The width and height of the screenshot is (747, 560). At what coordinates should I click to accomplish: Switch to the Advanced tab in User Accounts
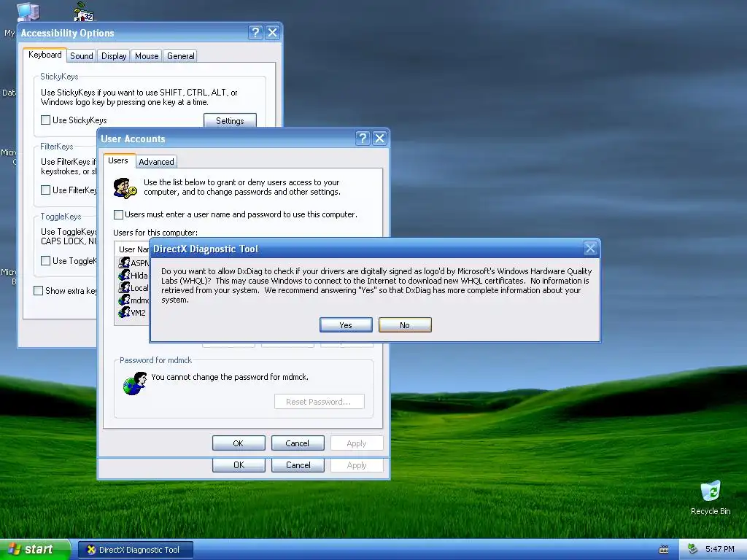(156, 161)
